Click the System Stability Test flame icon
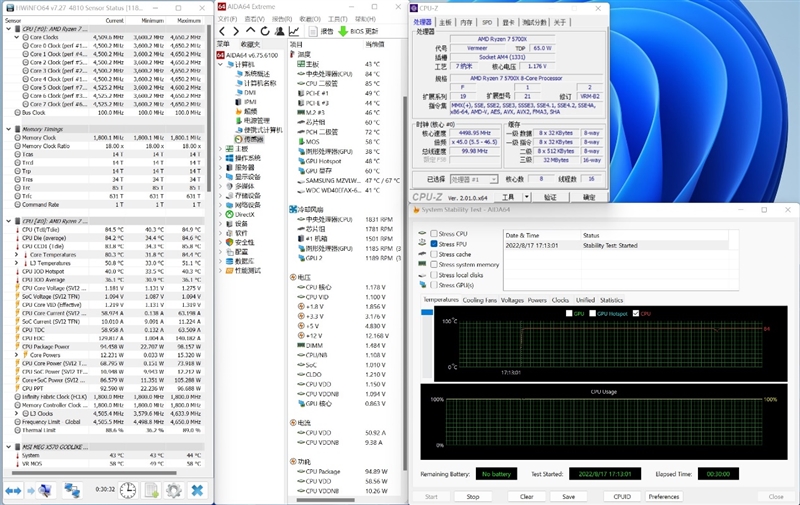Viewport: 800px width, 505px height. click(416, 210)
